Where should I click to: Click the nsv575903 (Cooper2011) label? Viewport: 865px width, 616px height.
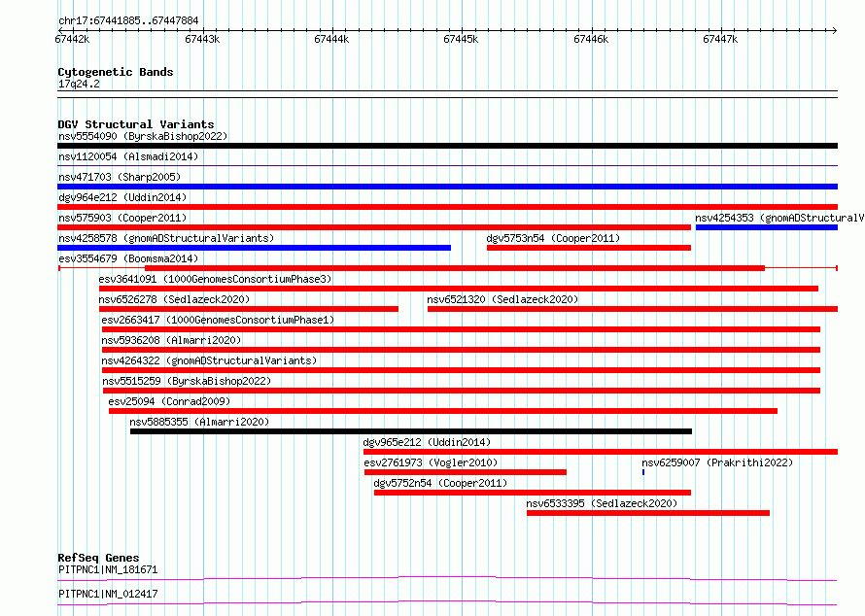[122, 218]
